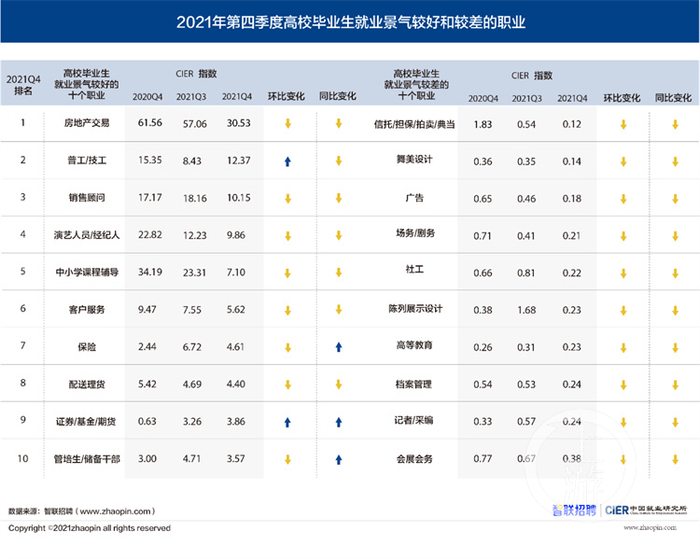Image resolution: width=700 pixels, height=559 pixels.
Task: Click 证券/基金/期货 blue 环比变化 up arrow
Action: tap(288, 422)
